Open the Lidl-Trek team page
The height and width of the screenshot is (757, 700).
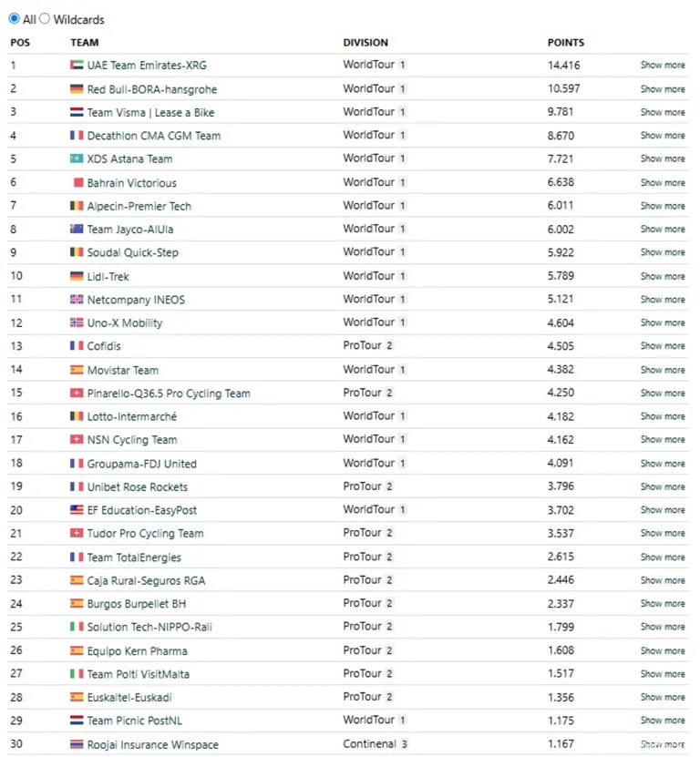108,277
